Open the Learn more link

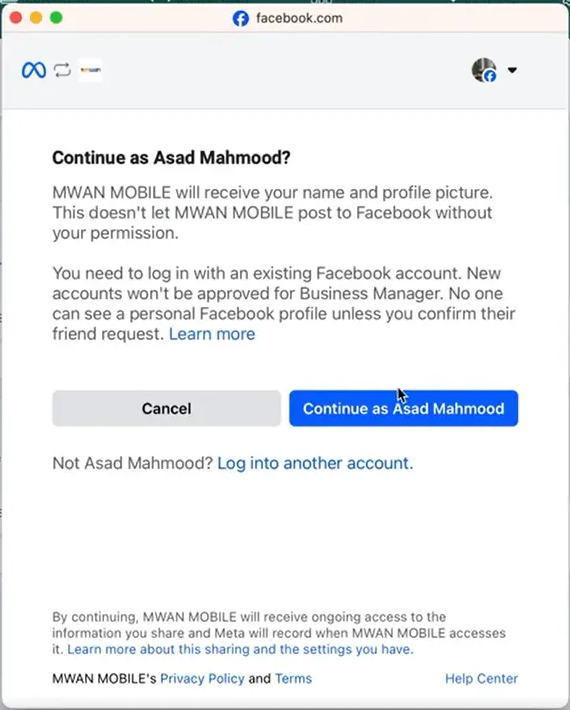212,334
